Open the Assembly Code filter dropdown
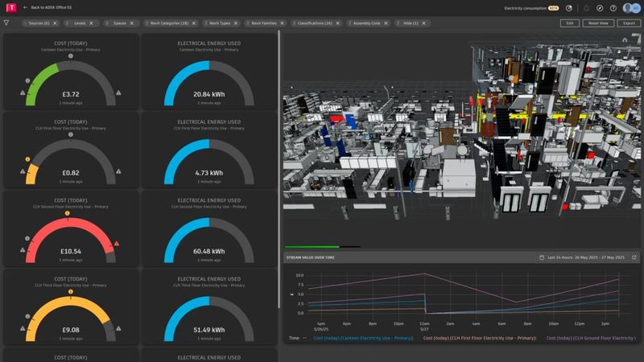The image size is (644, 362). point(367,23)
